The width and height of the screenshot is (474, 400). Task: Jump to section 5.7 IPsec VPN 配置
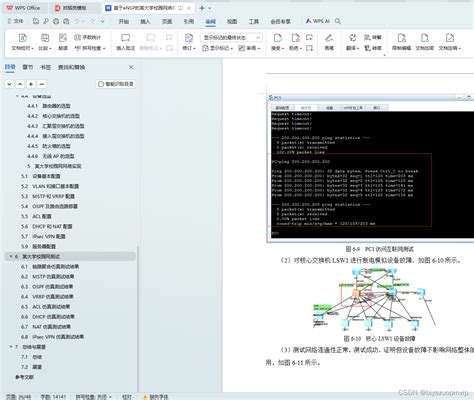pos(43,236)
